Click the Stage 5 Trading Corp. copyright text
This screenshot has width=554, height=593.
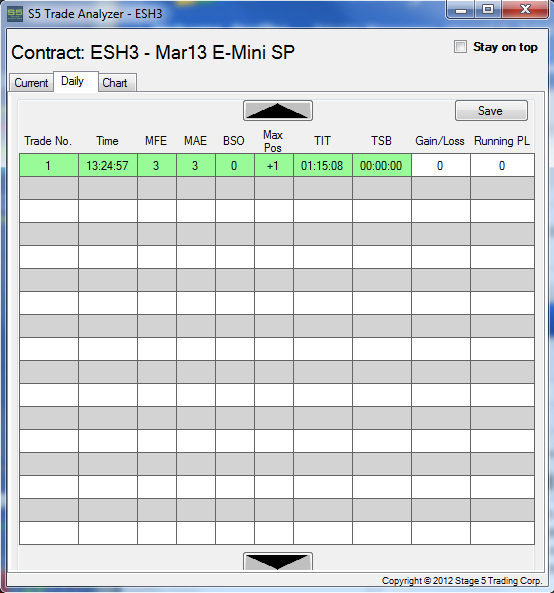tap(462, 581)
